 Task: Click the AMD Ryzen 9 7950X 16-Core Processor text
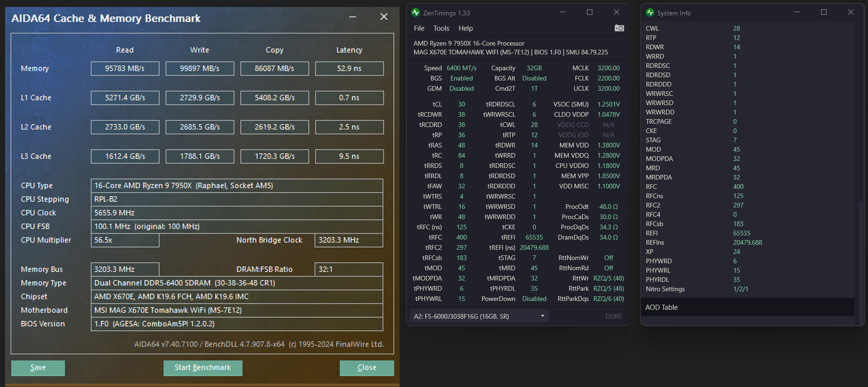469,43
